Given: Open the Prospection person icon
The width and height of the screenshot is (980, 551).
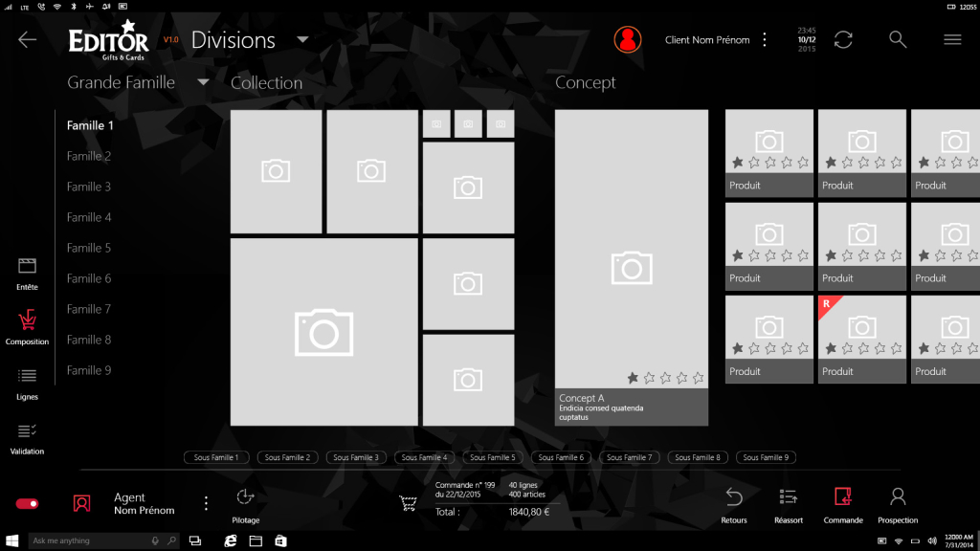Looking at the screenshot, I should click(x=898, y=497).
